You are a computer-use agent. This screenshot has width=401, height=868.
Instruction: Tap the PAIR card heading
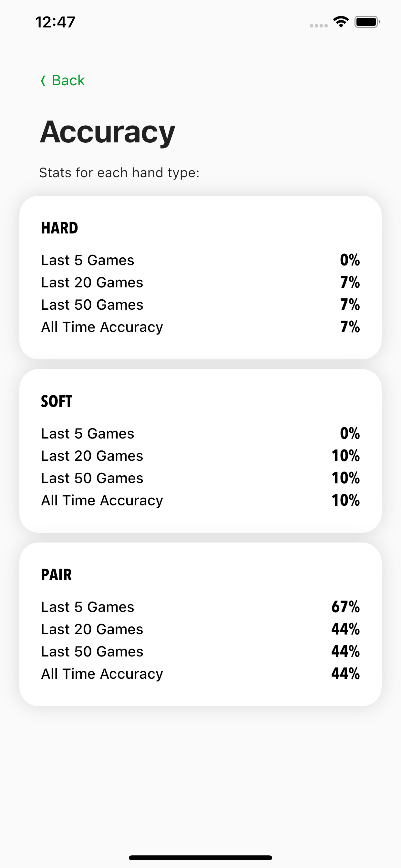coord(57,575)
